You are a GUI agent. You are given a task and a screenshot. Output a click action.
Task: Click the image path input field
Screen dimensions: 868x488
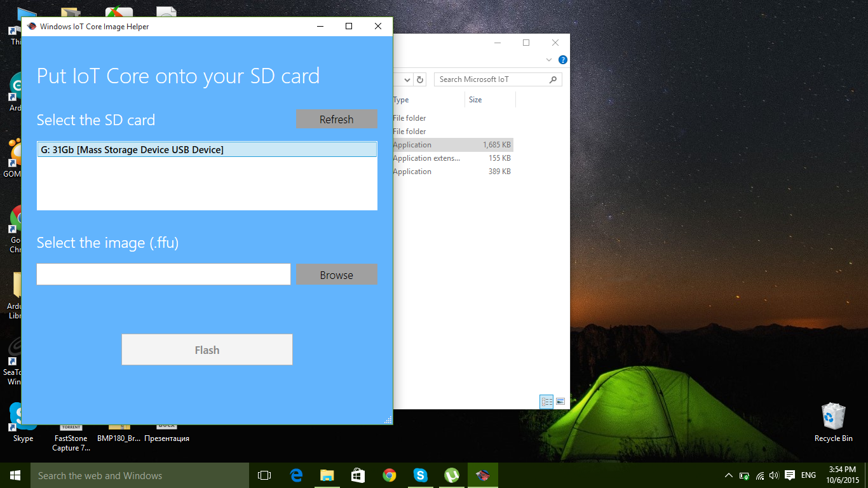163,274
